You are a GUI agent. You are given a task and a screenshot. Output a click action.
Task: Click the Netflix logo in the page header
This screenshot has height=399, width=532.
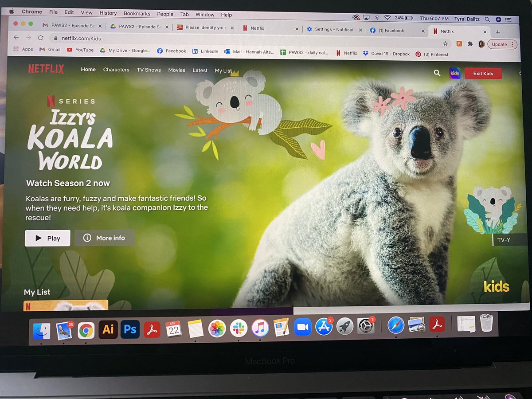(46, 69)
